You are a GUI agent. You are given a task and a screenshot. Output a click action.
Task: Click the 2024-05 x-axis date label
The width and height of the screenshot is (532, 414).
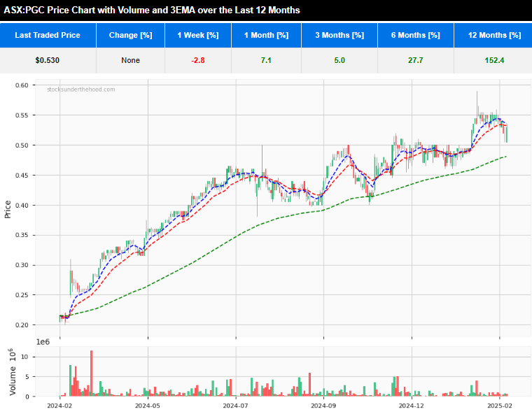[148, 406]
